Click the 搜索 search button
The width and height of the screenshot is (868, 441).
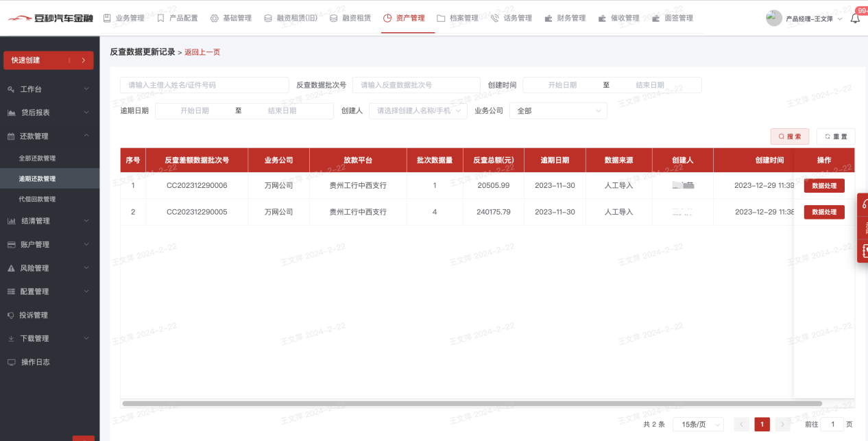coord(790,136)
